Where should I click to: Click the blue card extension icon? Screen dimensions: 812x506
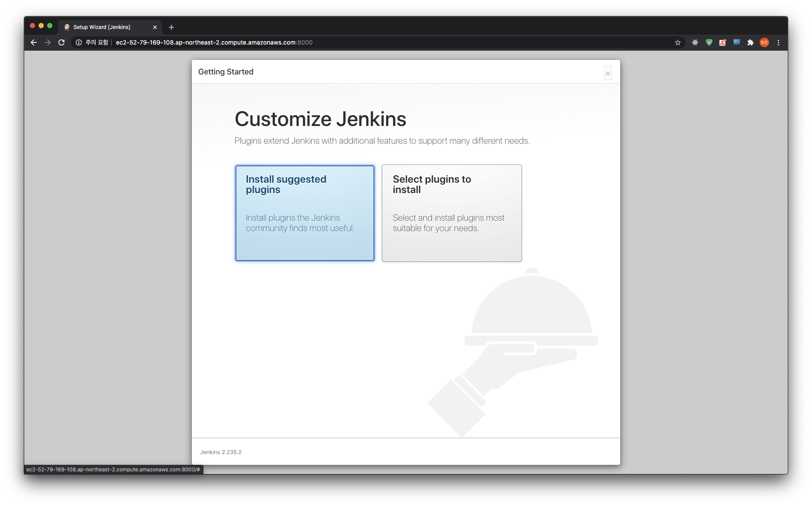pos(737,42)
